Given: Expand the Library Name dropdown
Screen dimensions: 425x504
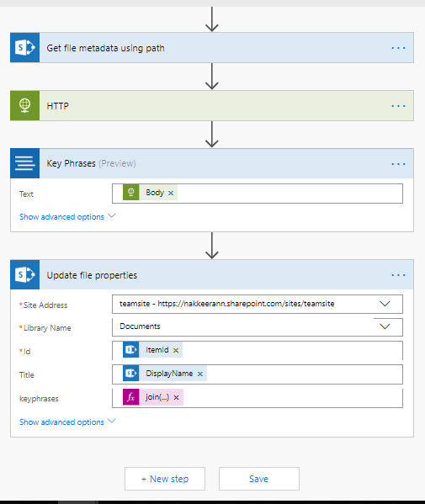Looking at the screenshot, I should click(x=385, y=326).
